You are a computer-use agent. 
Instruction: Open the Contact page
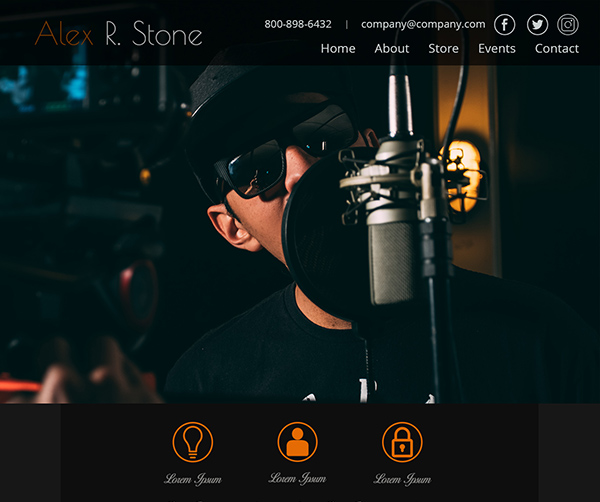click(557, 49)
